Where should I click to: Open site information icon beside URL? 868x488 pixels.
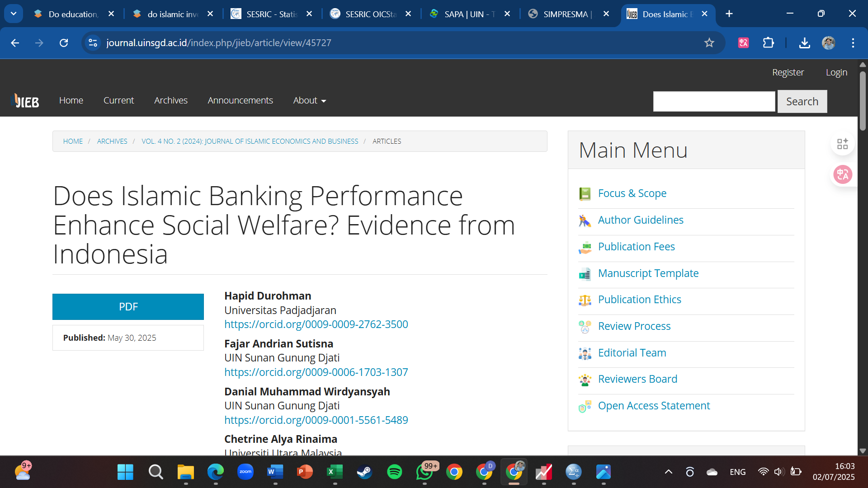click(93, 43)
